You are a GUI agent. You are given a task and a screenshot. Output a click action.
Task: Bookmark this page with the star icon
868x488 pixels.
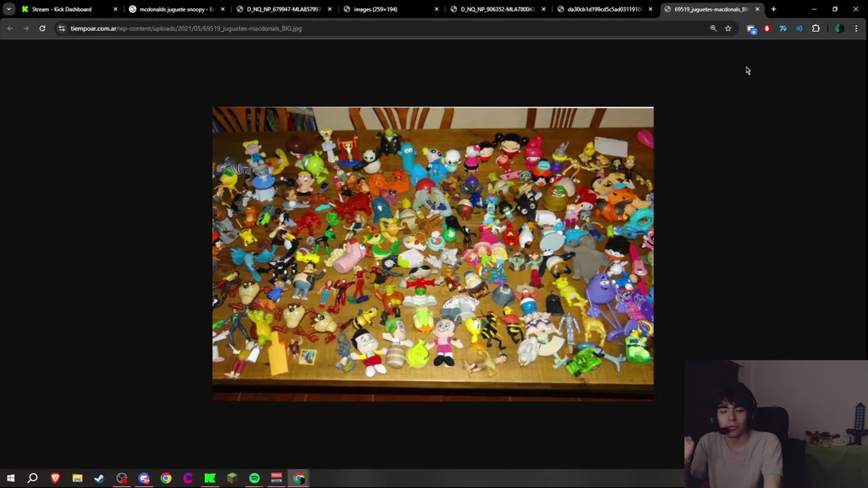[x=728, y=28]
